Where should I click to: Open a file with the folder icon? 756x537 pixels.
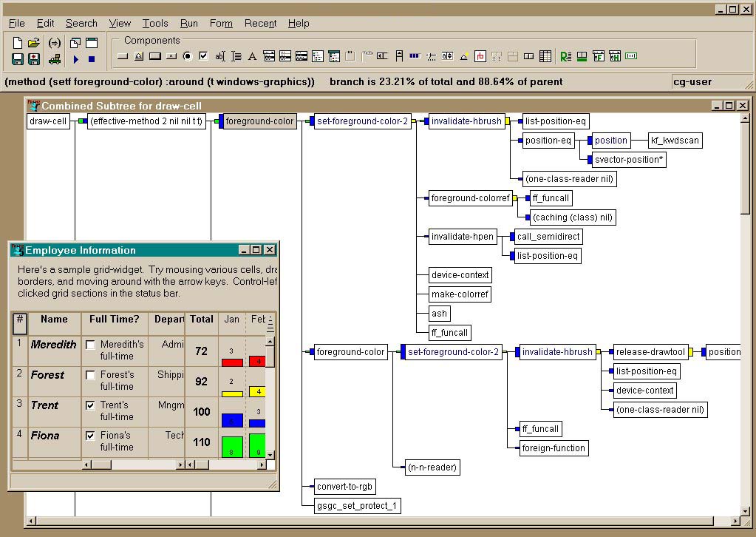(34, 43)
